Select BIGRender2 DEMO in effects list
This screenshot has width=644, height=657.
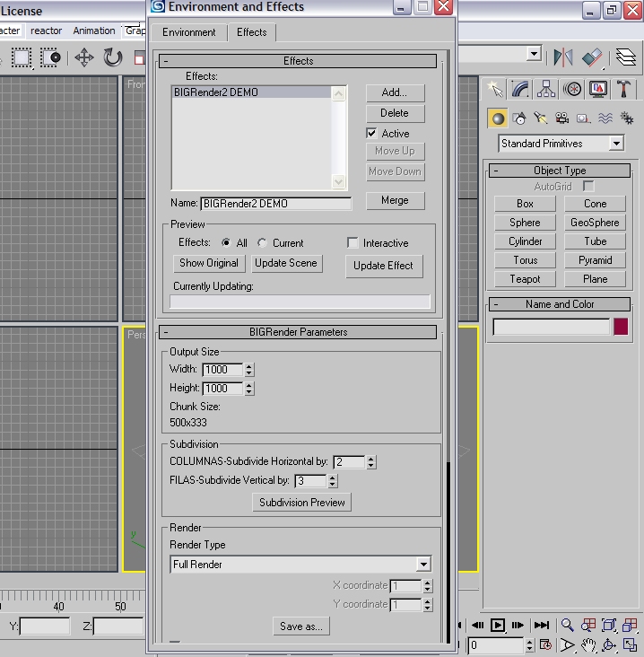(252, 92)
